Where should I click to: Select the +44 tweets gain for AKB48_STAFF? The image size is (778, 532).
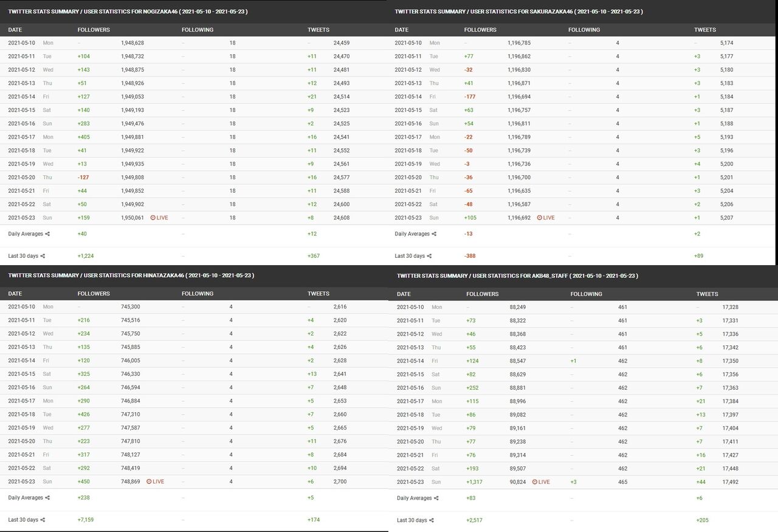point(701,482)
